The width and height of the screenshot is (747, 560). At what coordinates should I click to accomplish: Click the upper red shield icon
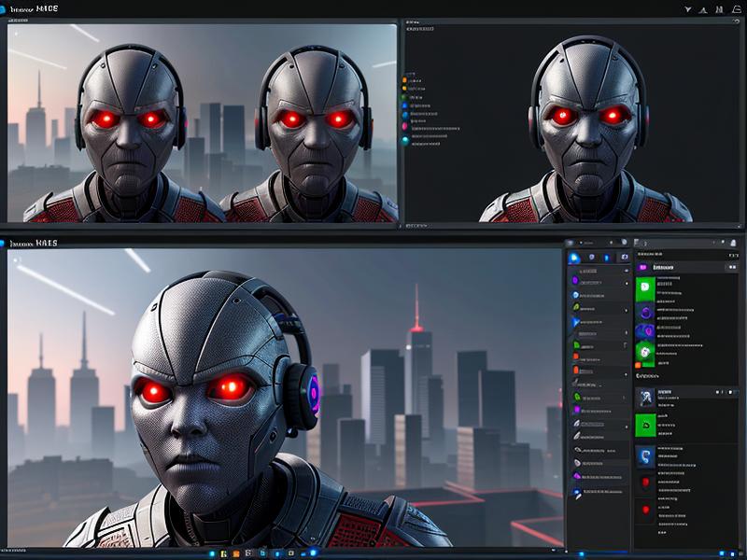click(x=644, y=483)
